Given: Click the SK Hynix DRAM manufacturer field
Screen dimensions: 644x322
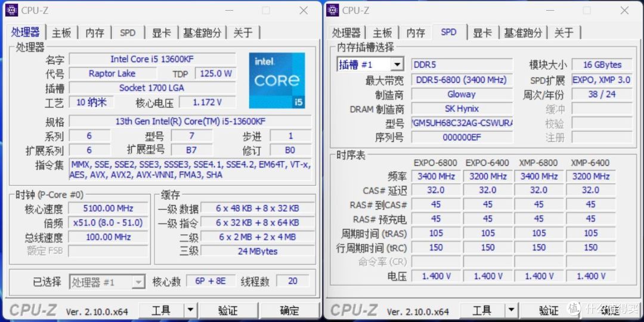Looking at the screenshot, I should coord(462,109).
